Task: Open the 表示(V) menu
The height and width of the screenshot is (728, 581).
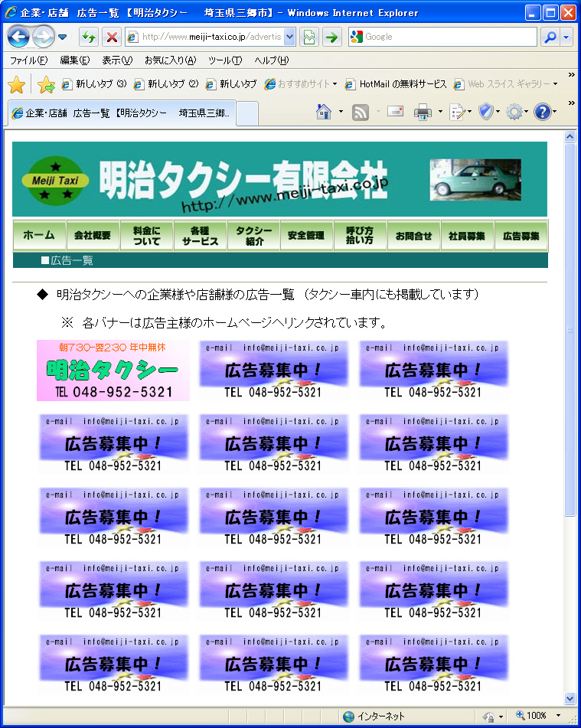Action: [117, 60]
